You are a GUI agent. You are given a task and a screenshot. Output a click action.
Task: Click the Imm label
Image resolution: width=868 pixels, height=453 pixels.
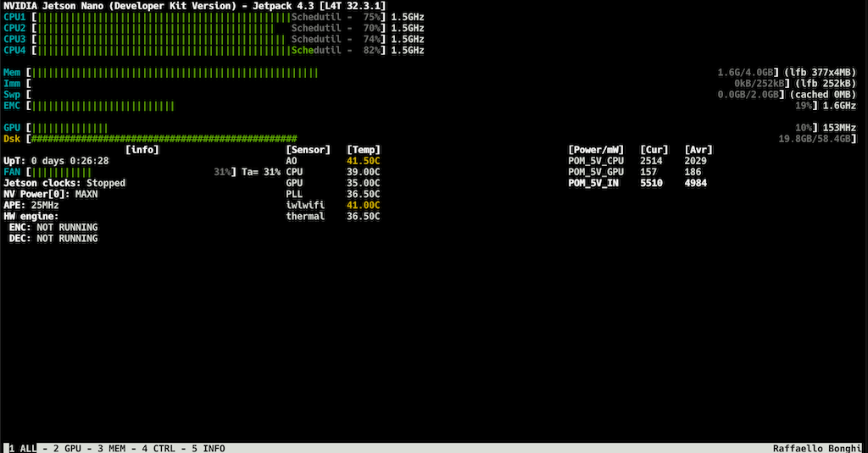point(12,84)
